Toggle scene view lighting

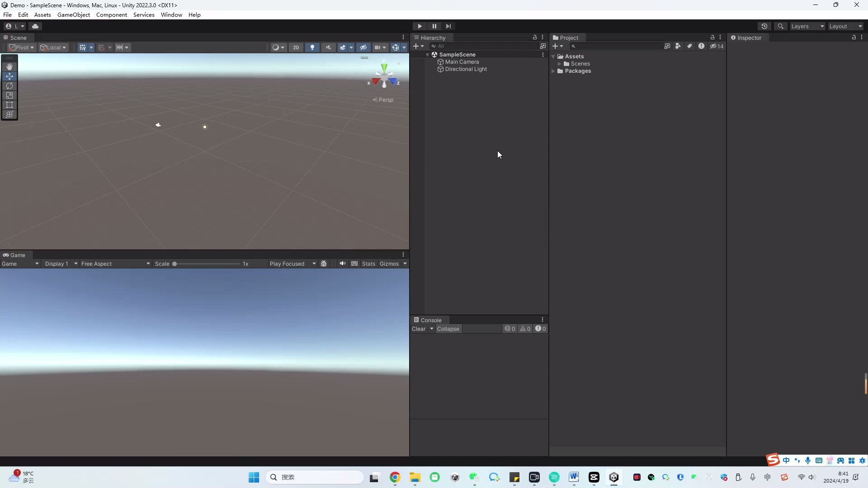[312, 47]
